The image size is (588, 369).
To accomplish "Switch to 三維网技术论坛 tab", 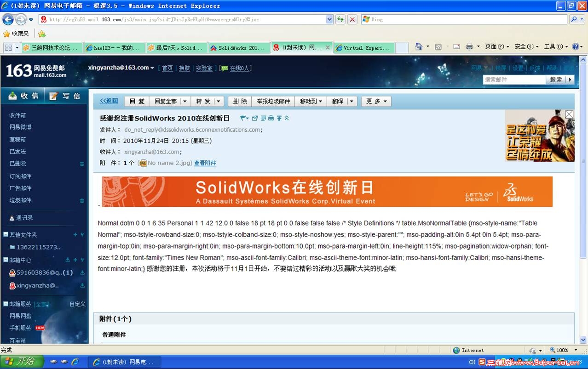I will [x=51, y=48].
